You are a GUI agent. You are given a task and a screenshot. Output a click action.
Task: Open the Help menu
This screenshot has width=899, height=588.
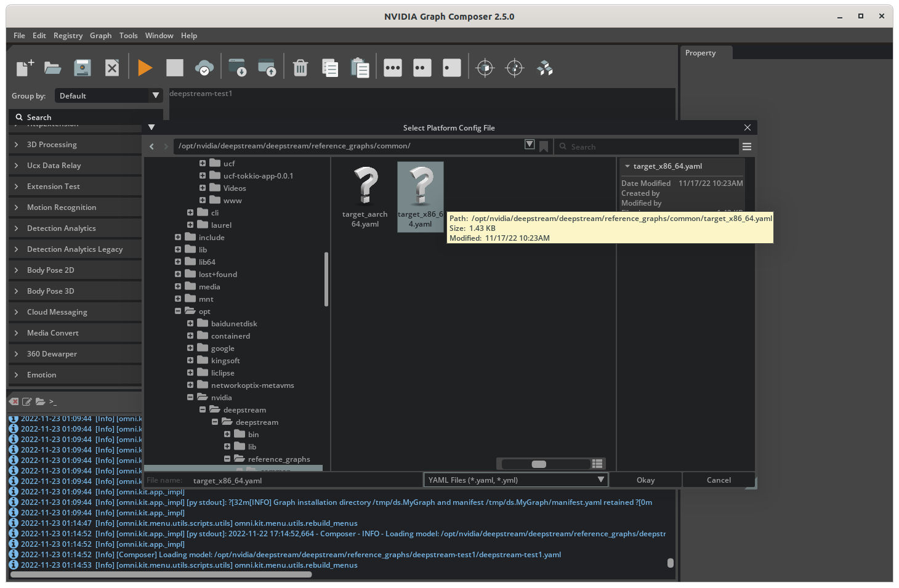coord(189,36)
